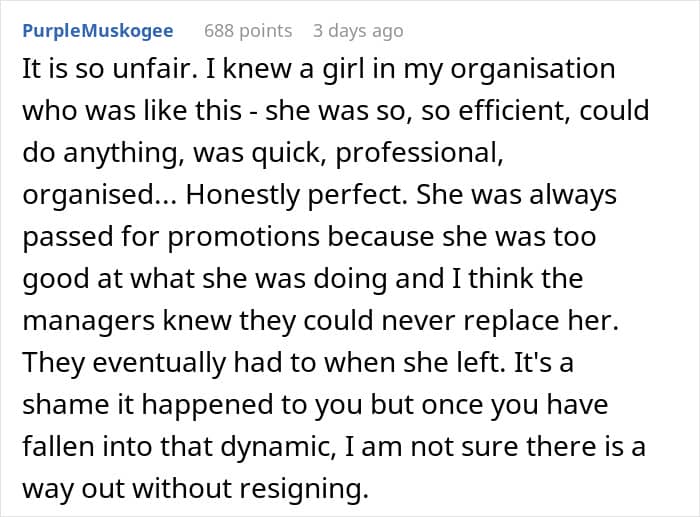Click the word 'eventually' in the comment
This screenshot has height=517, width=700.
tap(159, 363)
